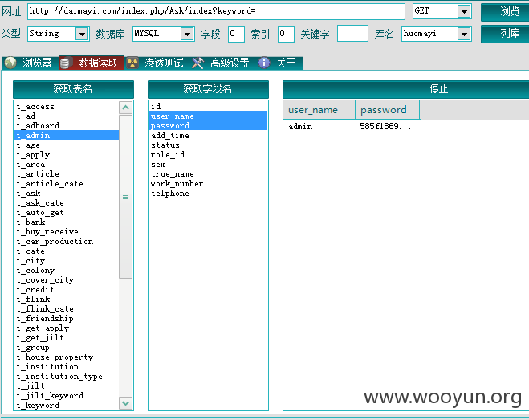Click the info icon on the 关于 tab
This screenshot has width=529, height=420.
pyautogui.click(x=264, y=63)
